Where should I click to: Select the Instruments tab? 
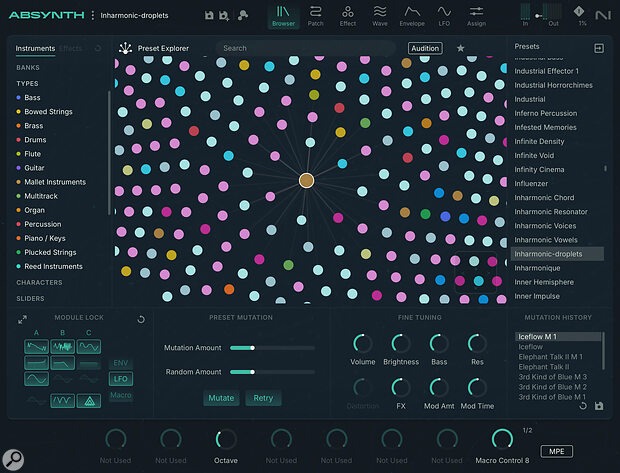click(x=35, y=49)
